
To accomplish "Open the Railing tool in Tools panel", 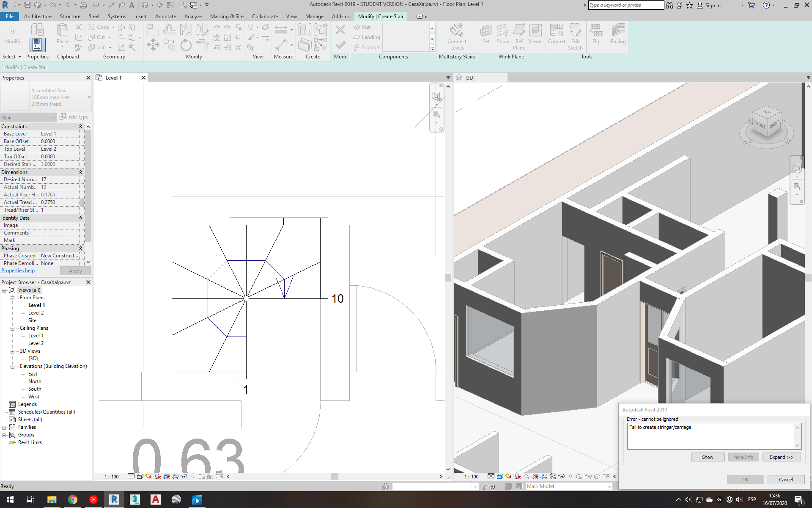I will (x=618, y=36).
